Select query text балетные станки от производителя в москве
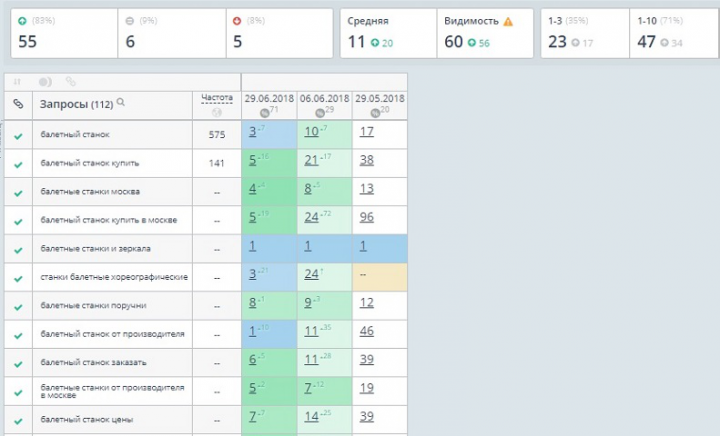 point(112,391)
